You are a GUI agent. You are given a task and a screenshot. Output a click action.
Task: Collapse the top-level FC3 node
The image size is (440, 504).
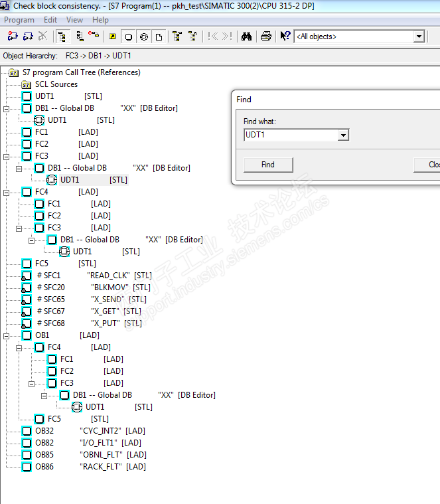tap(6, 157)
